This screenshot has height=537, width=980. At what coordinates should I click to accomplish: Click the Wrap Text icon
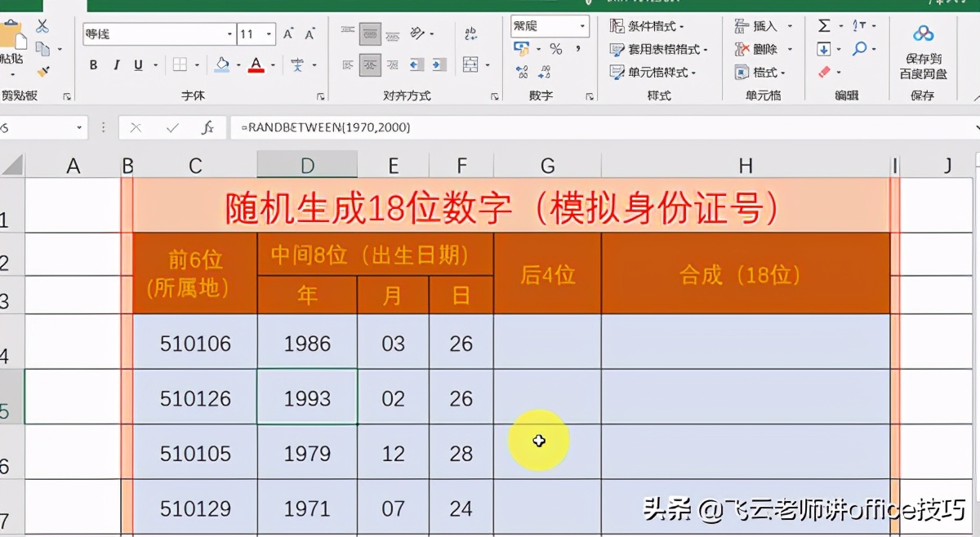tap(470, 33)
